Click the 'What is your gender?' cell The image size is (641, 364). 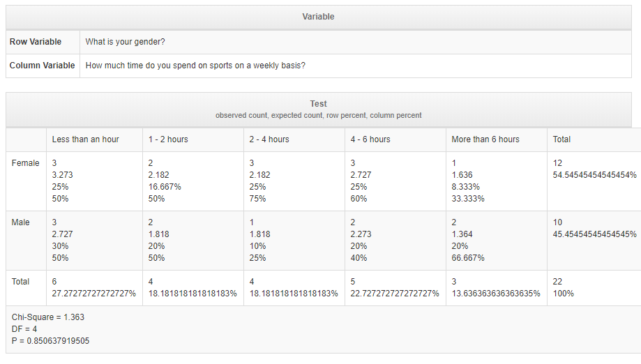coord(356,42)
